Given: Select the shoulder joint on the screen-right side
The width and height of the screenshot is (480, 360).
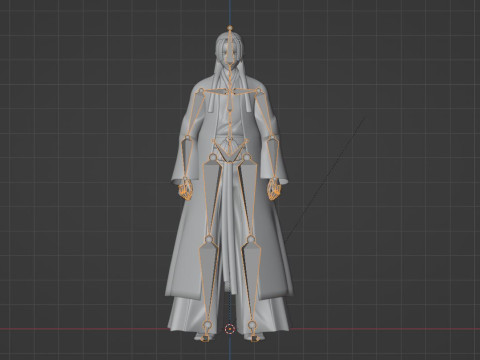Looking at the screenshot, I should coord(258,91).
